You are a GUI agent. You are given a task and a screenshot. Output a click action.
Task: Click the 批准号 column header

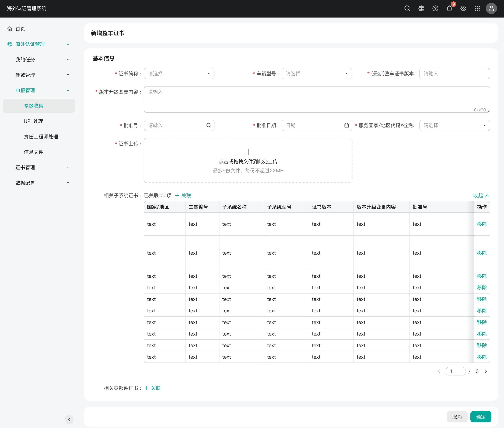point(442,207)
